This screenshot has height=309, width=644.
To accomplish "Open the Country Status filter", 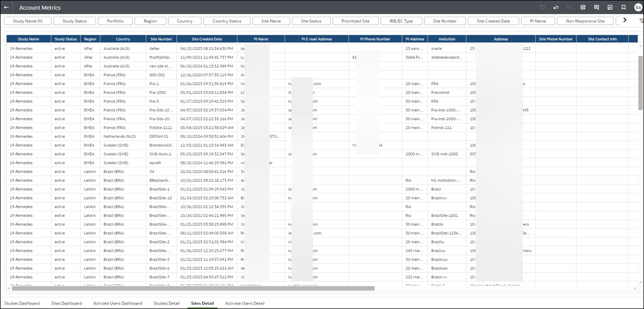I will tap(227, 21).
